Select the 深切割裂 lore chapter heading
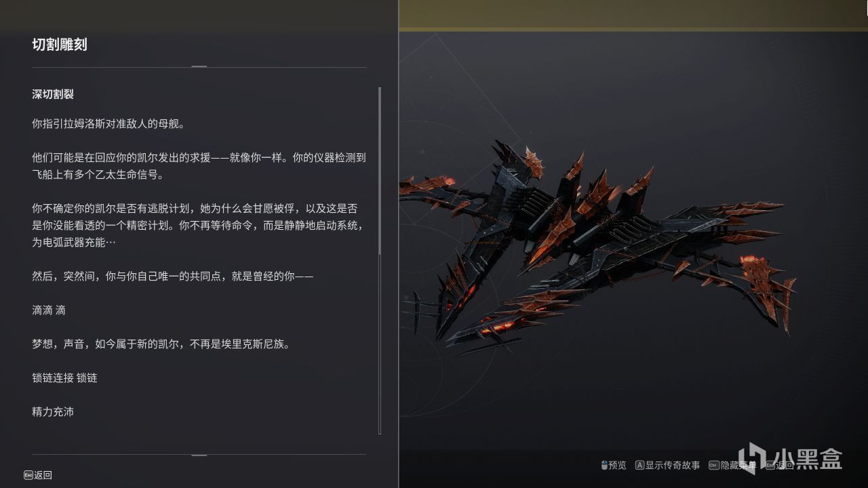 (x=53, y=94)
